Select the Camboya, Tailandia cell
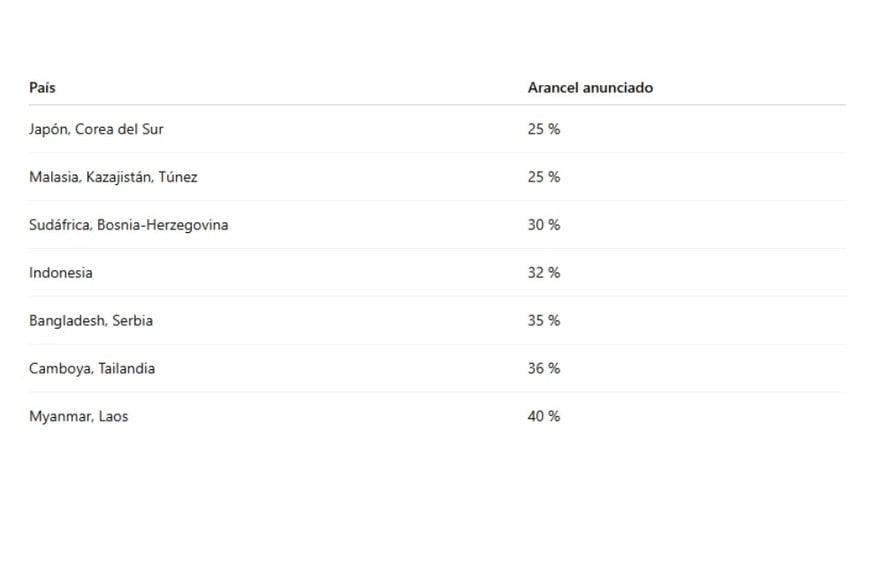 tap(92, 369)
